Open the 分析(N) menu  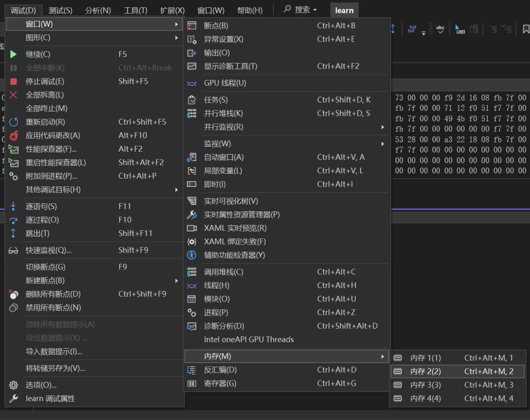98,10
